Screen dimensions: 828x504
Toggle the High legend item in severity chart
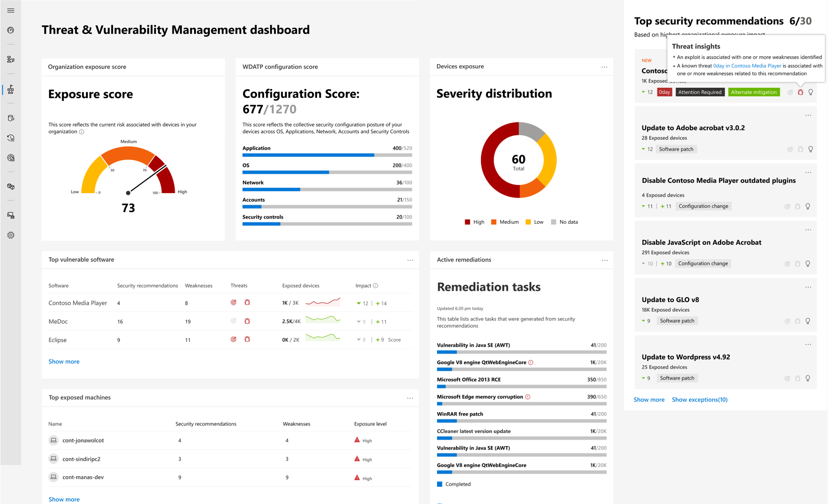(x=474, y=222)
